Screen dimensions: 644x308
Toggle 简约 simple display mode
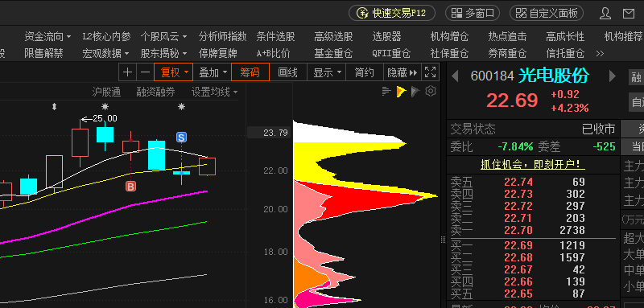365,72
